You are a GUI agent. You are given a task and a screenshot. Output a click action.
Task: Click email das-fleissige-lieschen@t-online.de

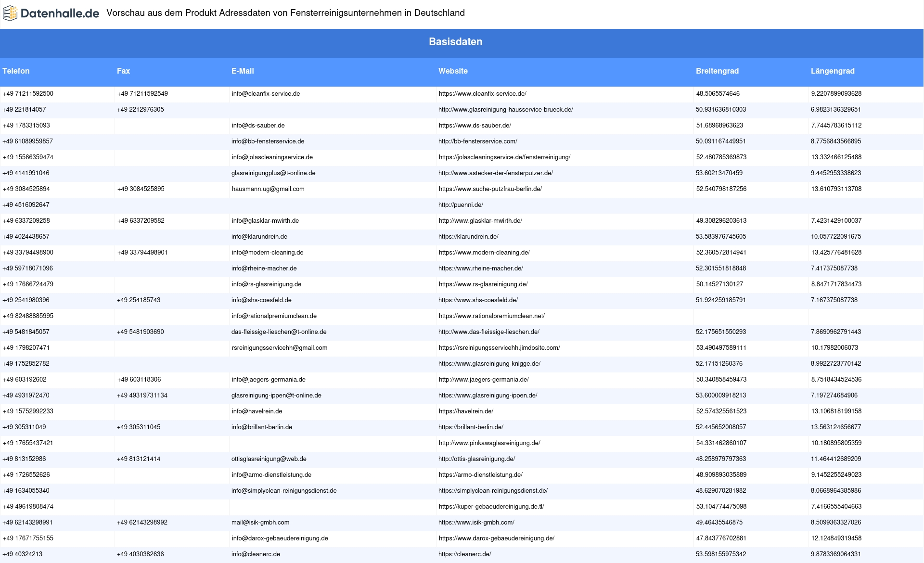tap(279, 332)
